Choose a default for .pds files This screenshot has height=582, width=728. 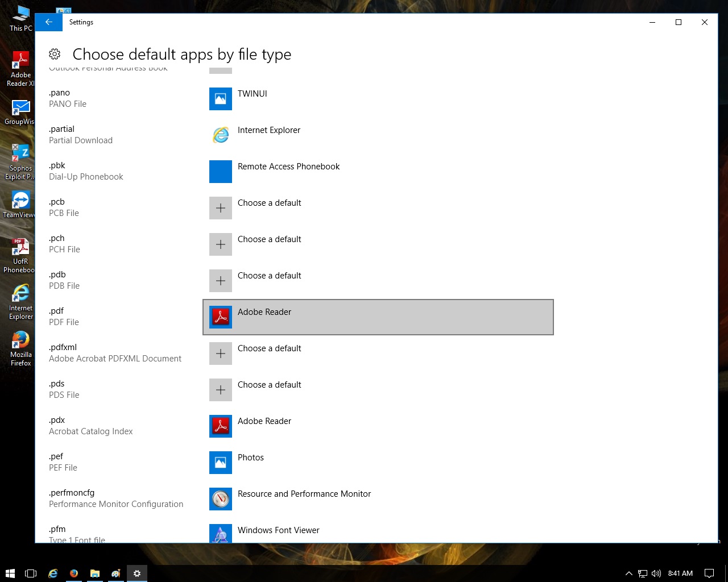pyautogui.click(x=378, y=390)
